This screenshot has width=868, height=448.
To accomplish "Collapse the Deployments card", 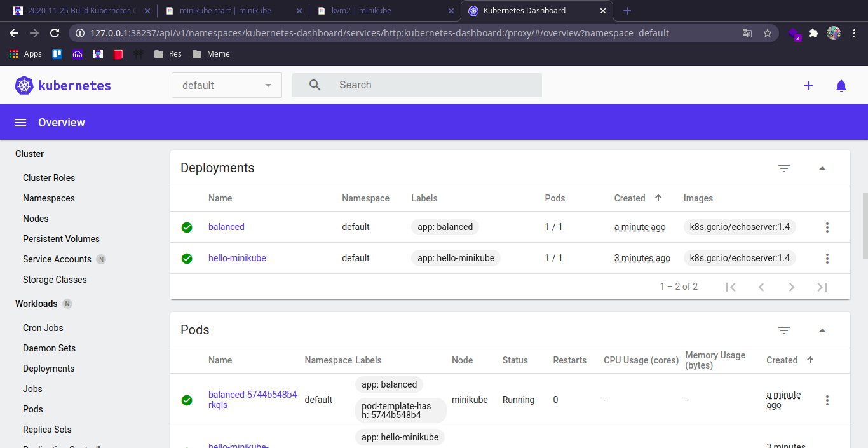I will click(822, 168).
